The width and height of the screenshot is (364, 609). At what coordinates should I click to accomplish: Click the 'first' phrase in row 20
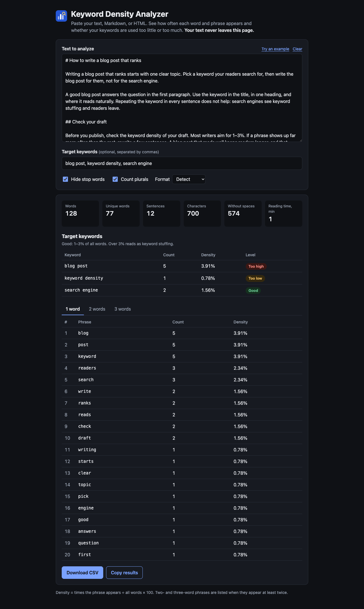(85, 555)
